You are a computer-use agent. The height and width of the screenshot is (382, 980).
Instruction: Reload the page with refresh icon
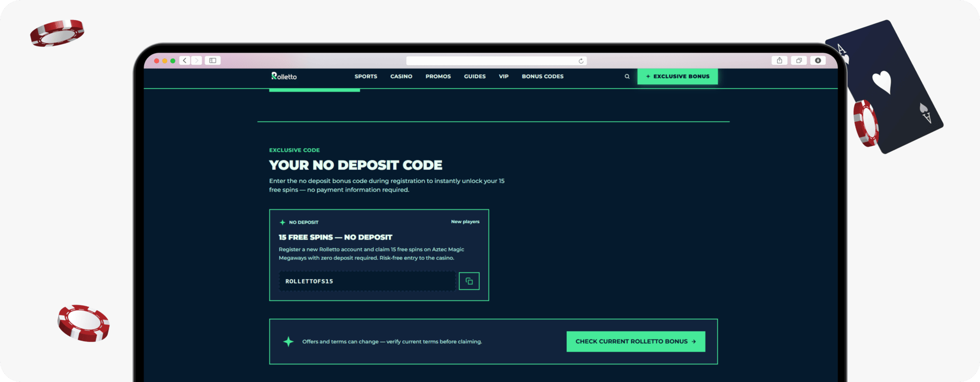581,61
